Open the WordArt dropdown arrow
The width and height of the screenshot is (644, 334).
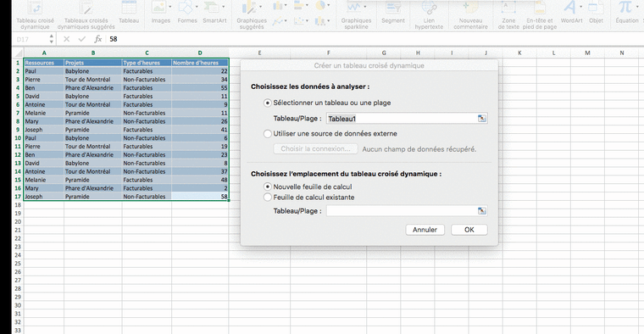[x=580, y=7]
